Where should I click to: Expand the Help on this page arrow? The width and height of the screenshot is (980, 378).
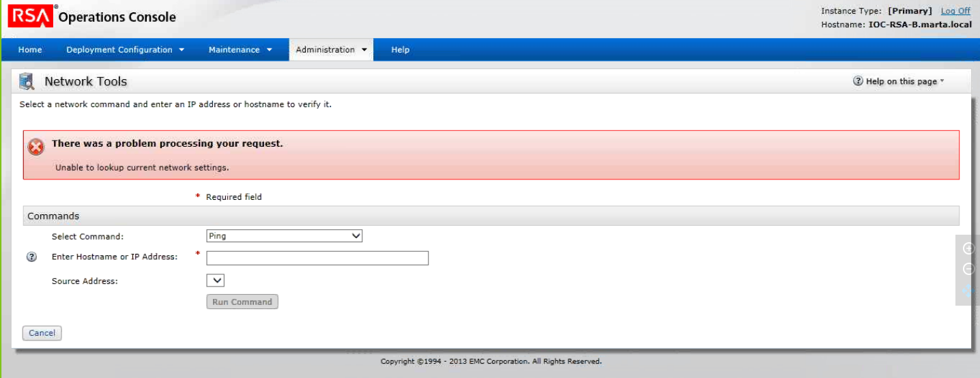click(942, 81)
